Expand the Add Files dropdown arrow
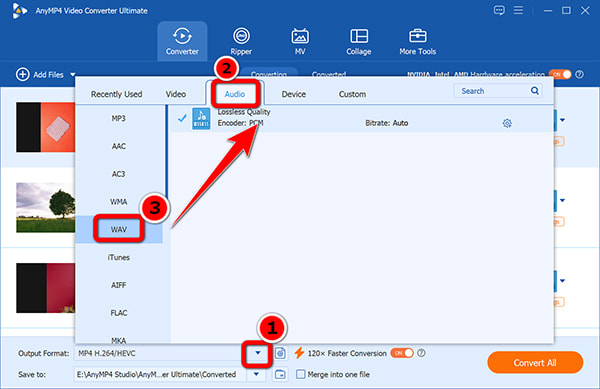This screenshot has width=600, height=389. pyautogui.click(x=73, y=75)
